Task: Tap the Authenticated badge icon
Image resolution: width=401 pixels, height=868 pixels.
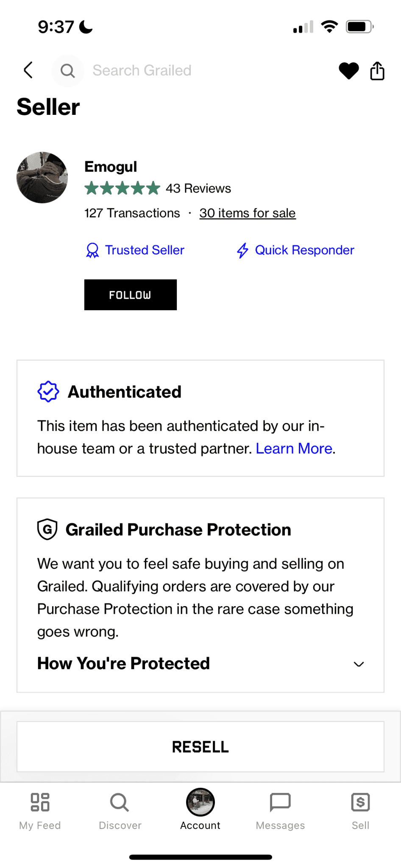Action: (48, 392)
